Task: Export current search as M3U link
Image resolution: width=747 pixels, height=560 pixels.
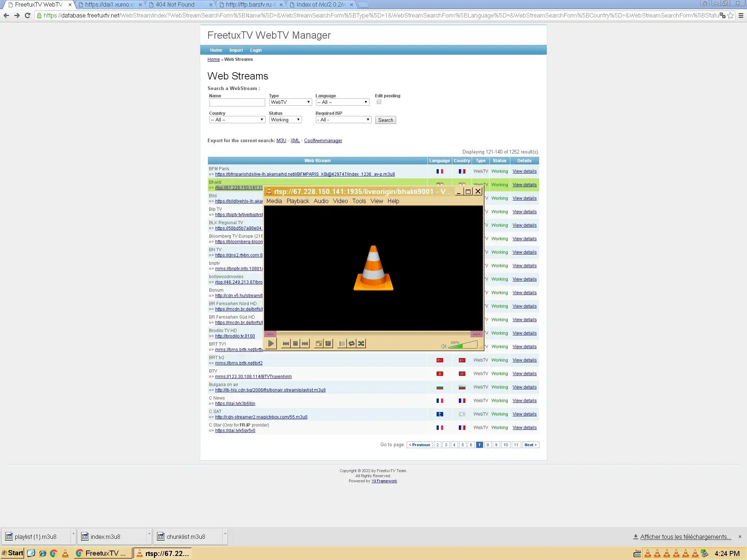Action: pos(281,141)
